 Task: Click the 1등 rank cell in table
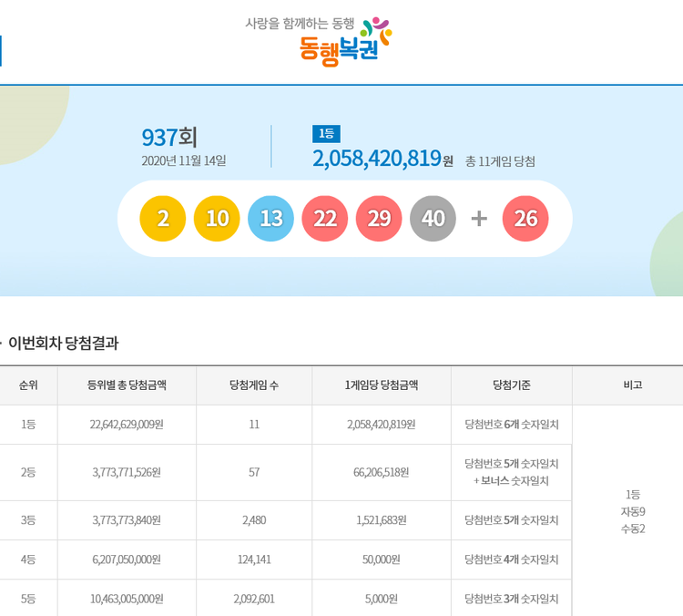tap(28, 424)
